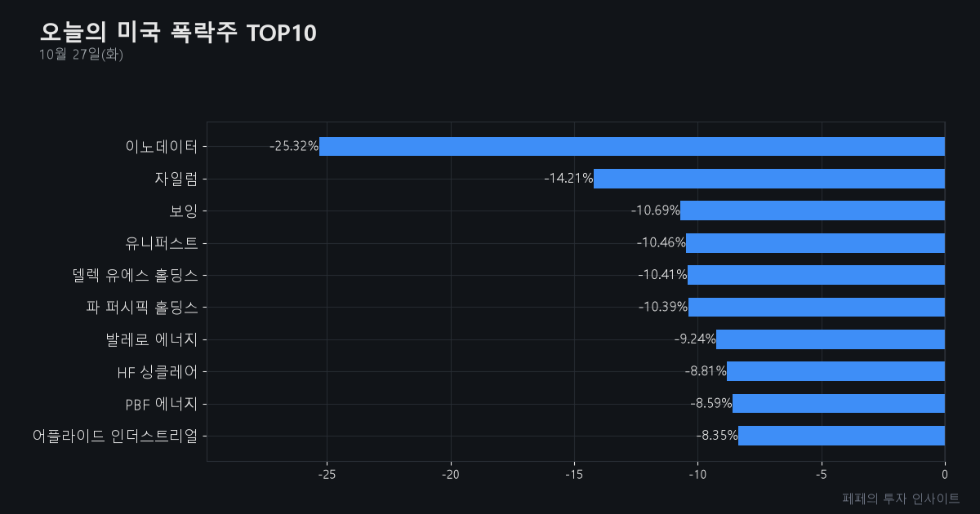Viewport: 980px width, 514px height.
Task: Click the 발레로 에너지 bar
Action: click(x=831, y=339)
